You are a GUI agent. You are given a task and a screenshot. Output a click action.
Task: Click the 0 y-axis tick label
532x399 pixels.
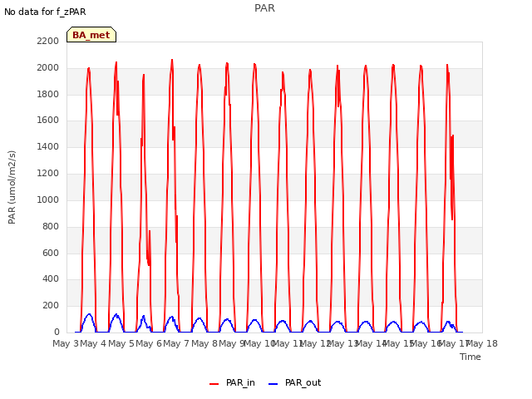tap(57, 332)
